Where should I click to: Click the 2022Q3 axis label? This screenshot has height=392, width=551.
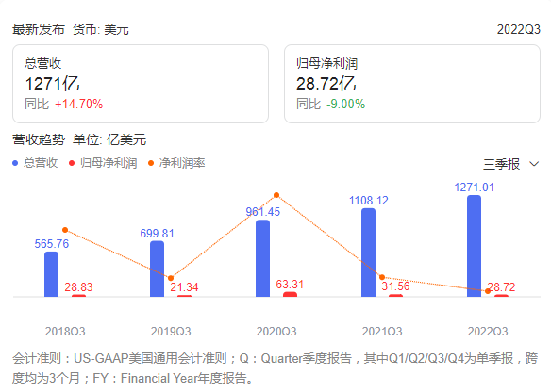click(x=488, y=332)
